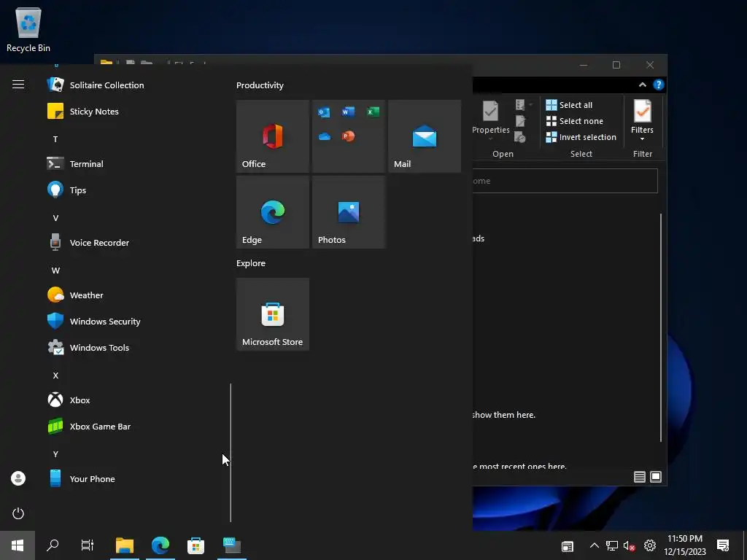Jump to the letter Y index header
This screenshot has height=560, width=747.
pos(55,454)
